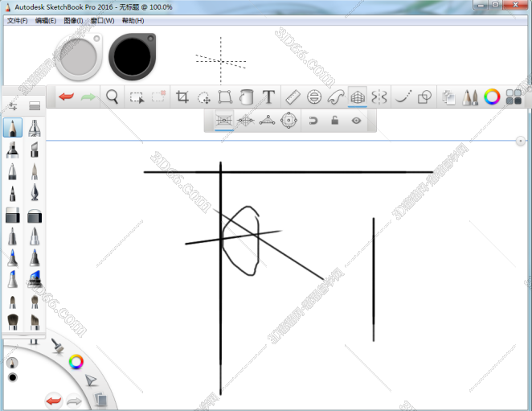
Task: Select the angled flat bristle brush
Action: coord(35,322)
